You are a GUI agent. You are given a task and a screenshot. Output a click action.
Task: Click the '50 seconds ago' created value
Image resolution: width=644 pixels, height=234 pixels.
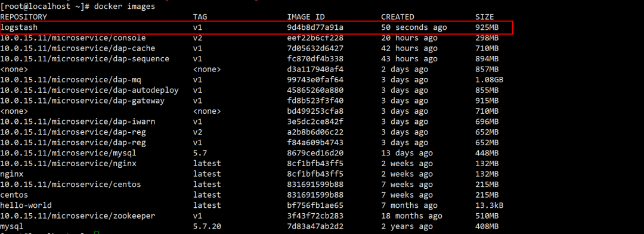[x=414, y=27]
